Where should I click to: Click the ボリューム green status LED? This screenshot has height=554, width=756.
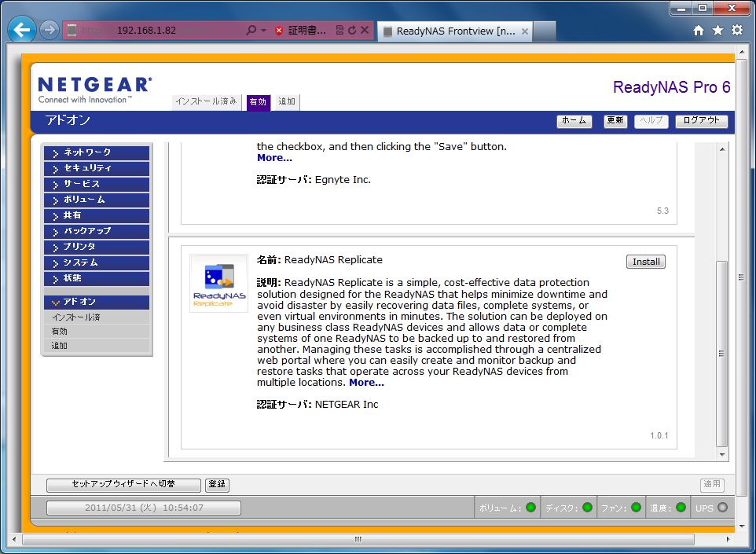531,508
